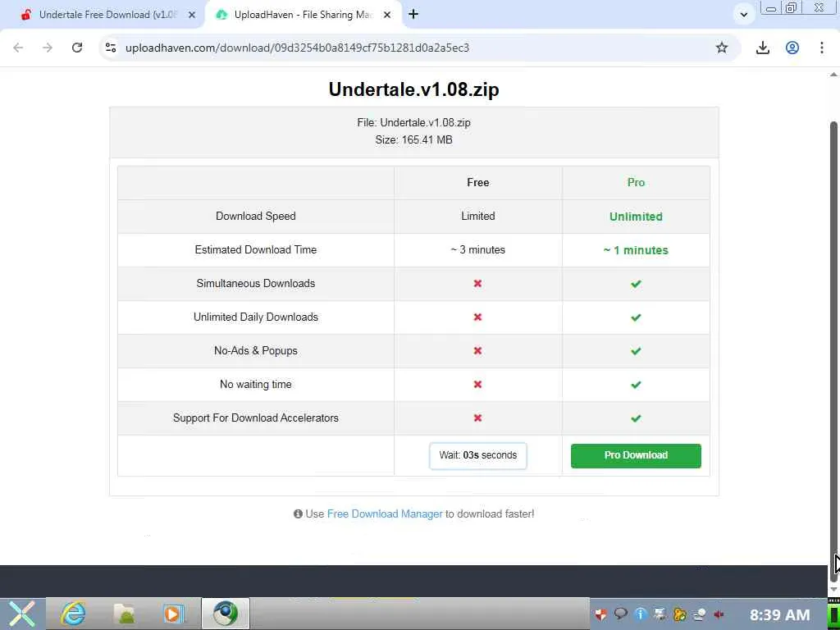
Task: Click the Size: 165.41 MB text
Action: [413, 139]
